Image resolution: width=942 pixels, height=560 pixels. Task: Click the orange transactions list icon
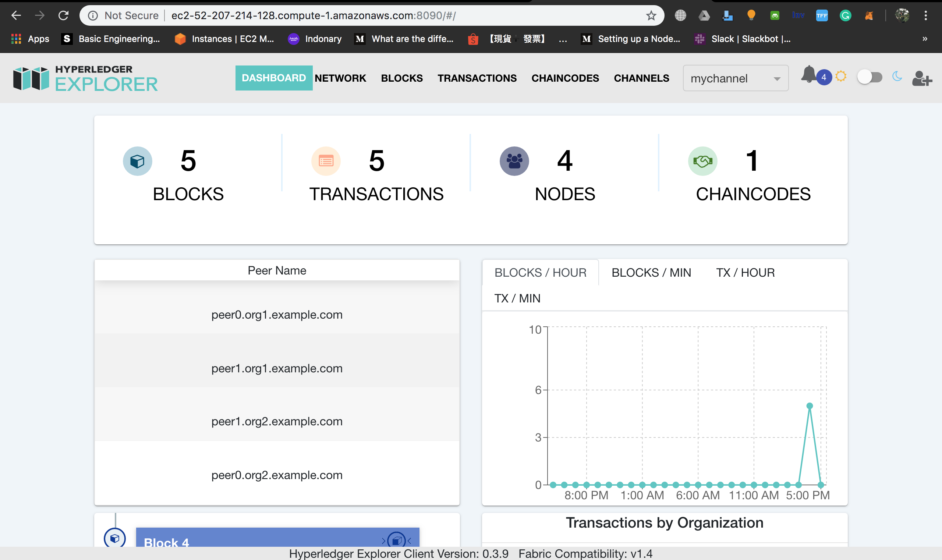tap(326, 162)
